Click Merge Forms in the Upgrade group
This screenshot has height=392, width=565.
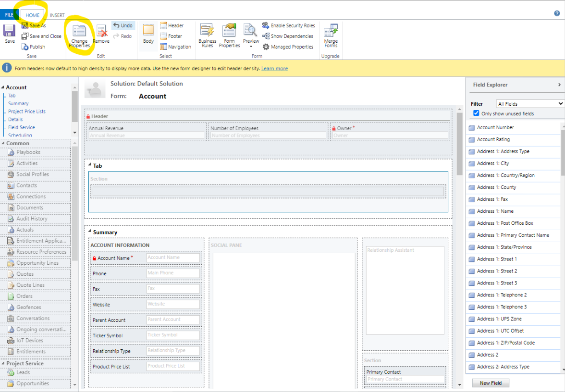pos(330,36)
